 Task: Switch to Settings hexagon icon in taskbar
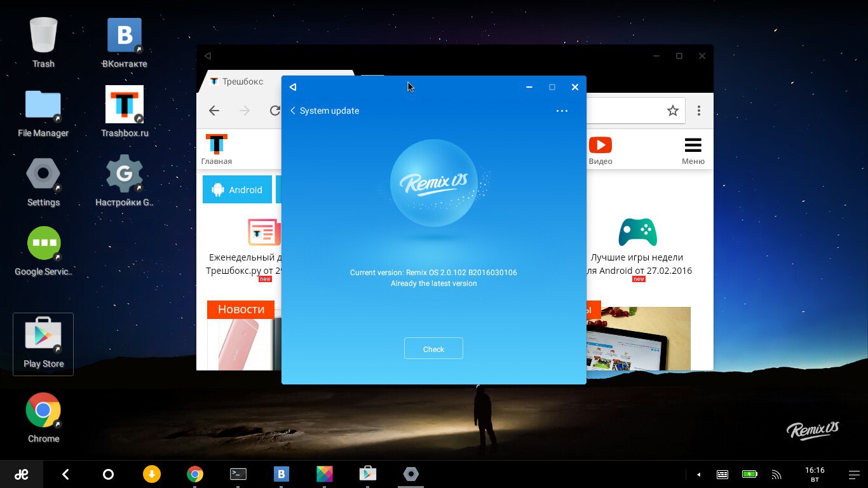[411, 474]
